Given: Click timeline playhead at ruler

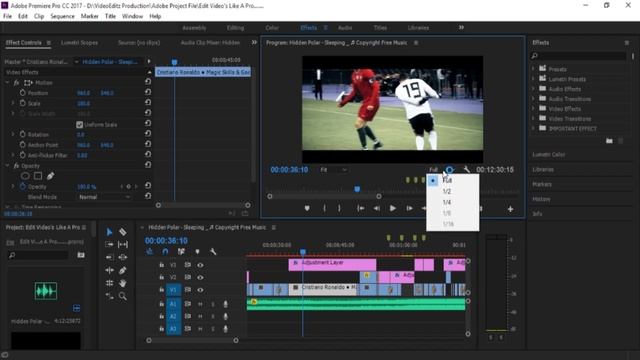Looking at the screenshot, I should tap(303, 252).
